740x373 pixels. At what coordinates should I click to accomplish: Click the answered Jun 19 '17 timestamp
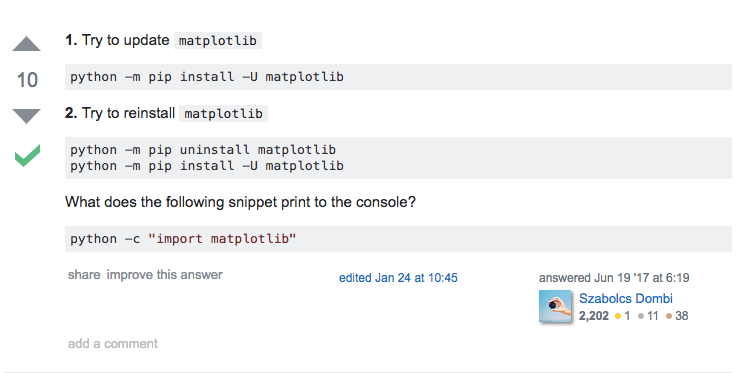point(614,278)
